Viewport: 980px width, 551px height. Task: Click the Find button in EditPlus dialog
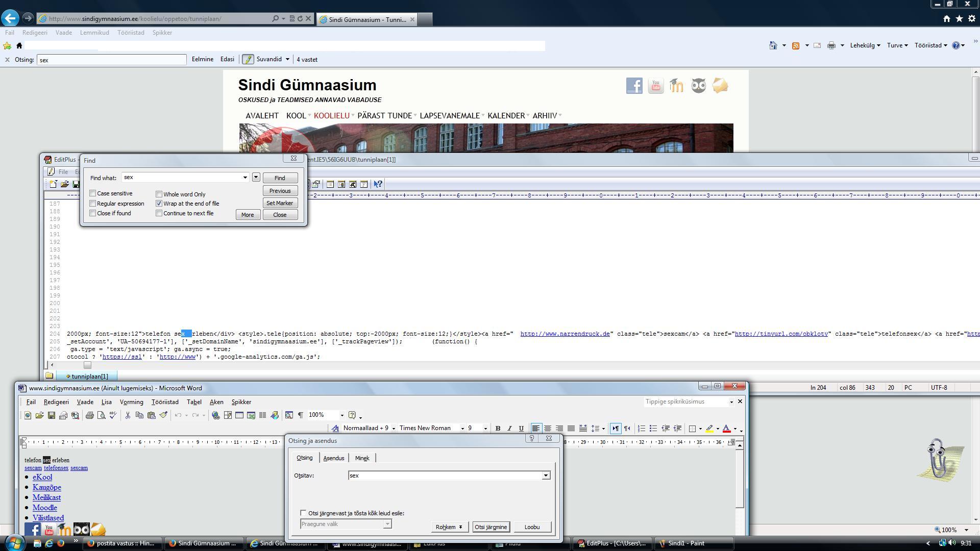(x=280, y=178)
